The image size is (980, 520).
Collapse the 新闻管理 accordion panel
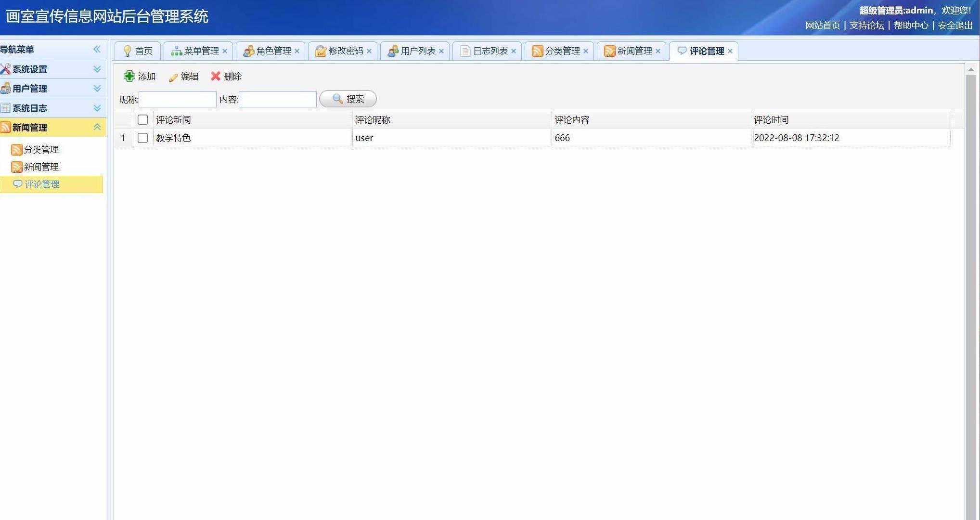pos(97,127)
